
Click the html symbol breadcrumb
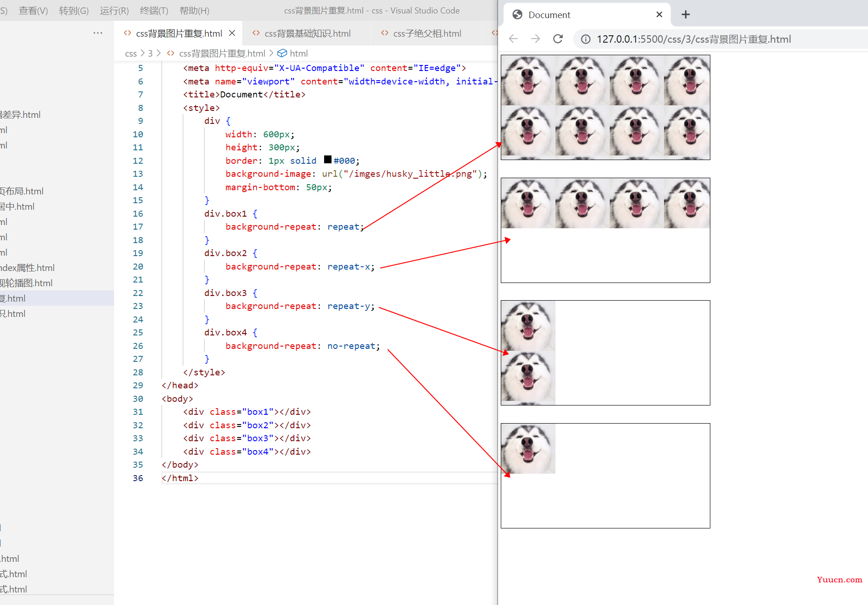click(x=299, y=53)
